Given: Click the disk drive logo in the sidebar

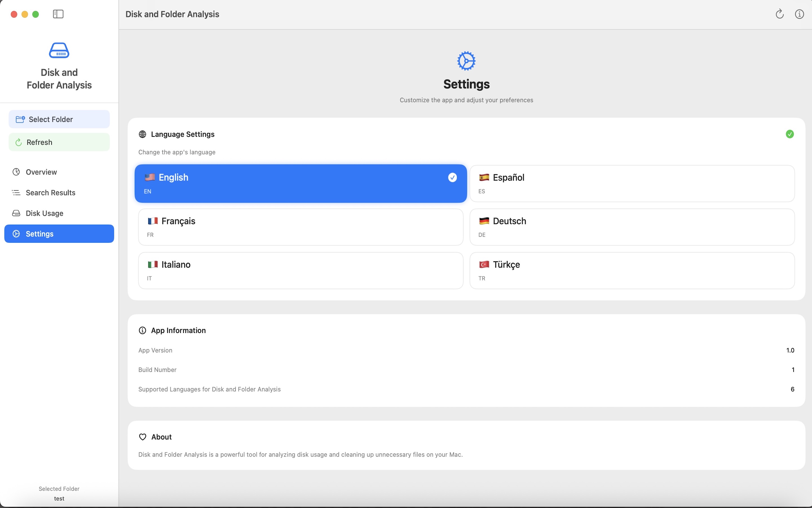Looking at the screenshot, I should (59, 51).
